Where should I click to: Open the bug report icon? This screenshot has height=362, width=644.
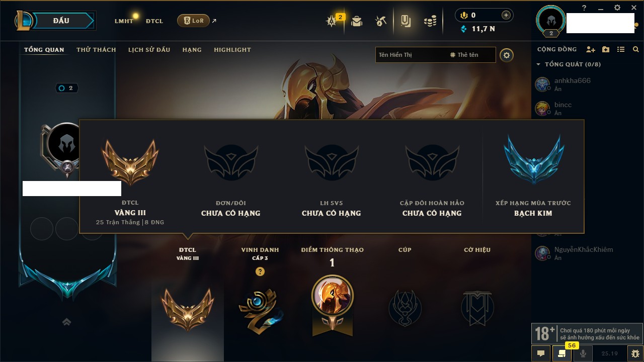click(635, 353)
